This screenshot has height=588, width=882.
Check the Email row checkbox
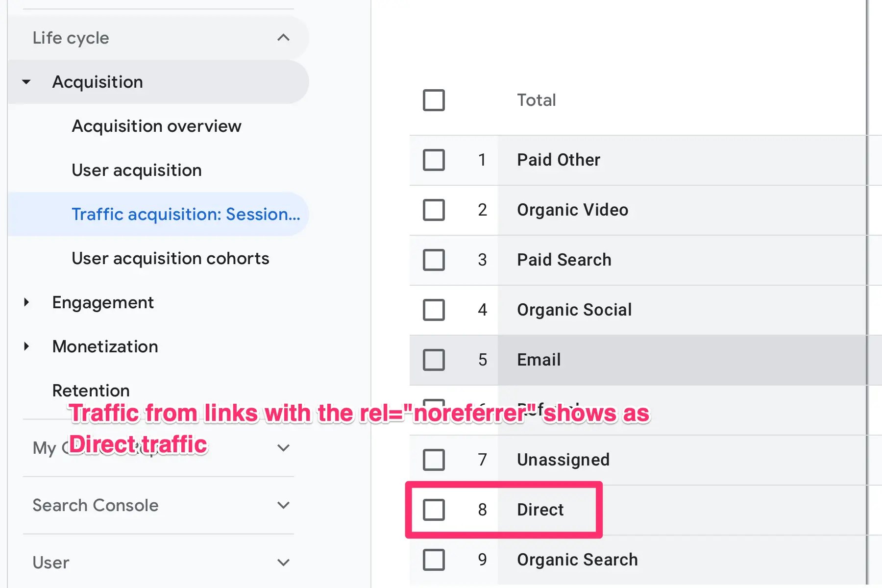point(434,360)
